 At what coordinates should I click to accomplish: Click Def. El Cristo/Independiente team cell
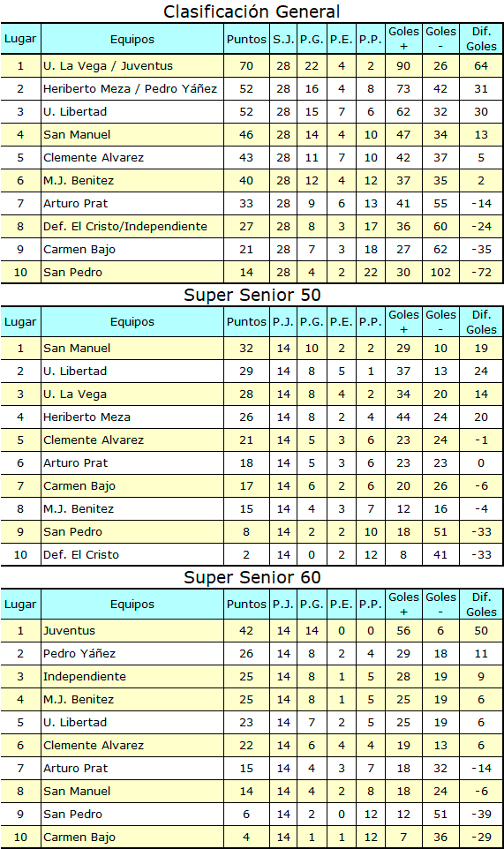coord(132,226)
